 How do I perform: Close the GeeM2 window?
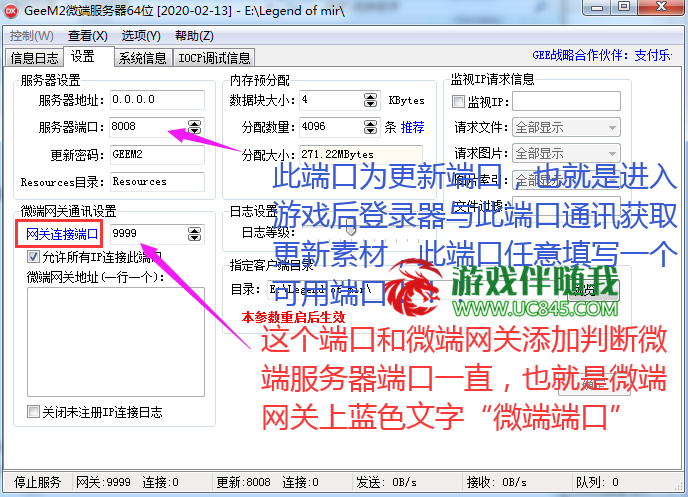pos(661,7)
